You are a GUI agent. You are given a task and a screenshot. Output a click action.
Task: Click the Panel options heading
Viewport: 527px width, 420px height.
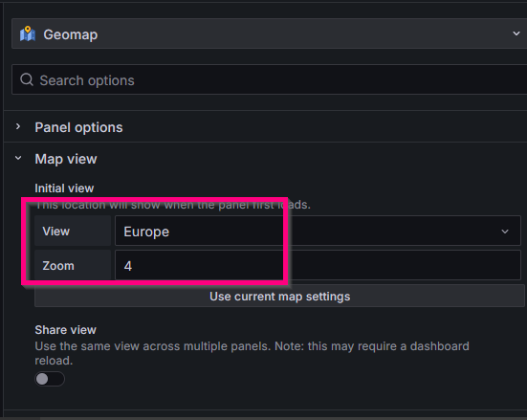coord(78,127)
